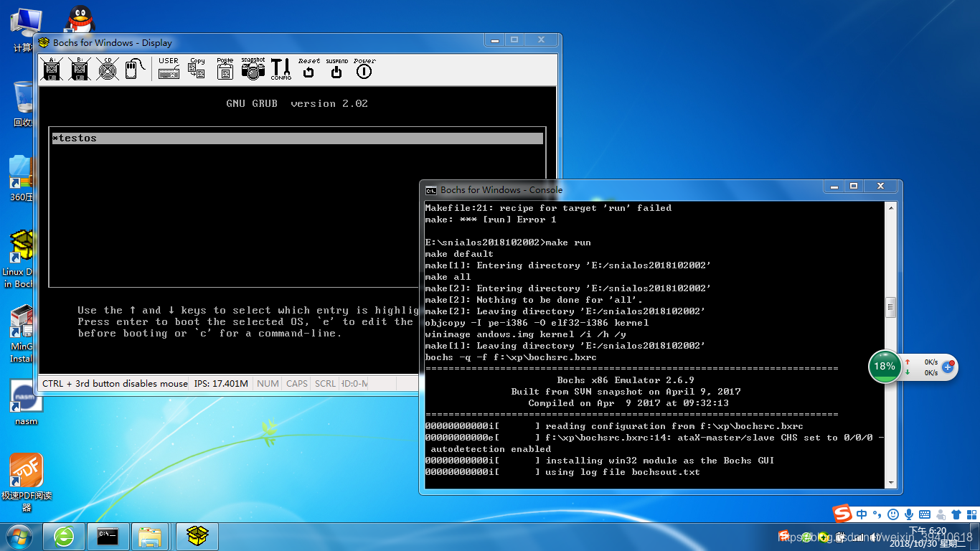The image size is (980, 551).
Task: Open the MinGW Installer desktop shortcut
Action: 22,334
